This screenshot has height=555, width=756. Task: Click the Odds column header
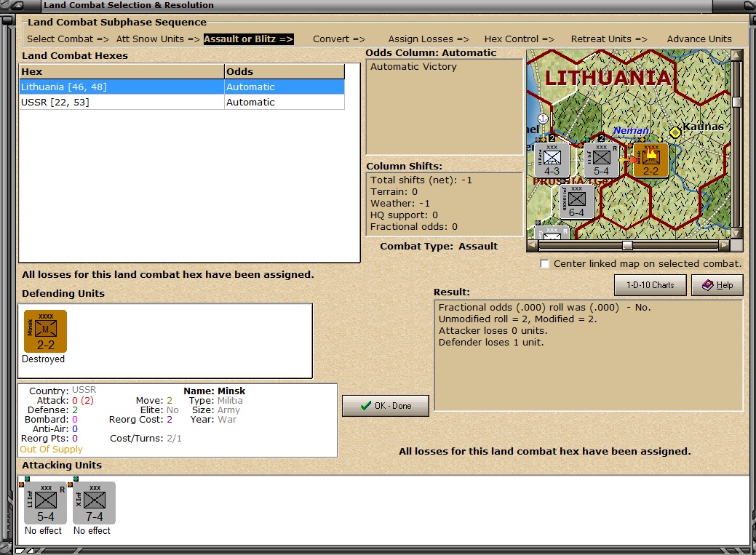[285, 71]
